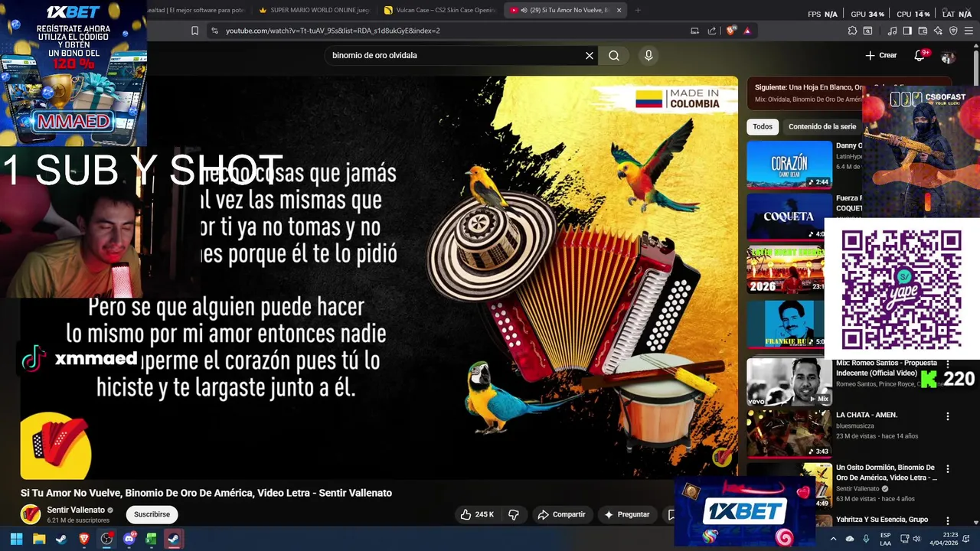Click the cast/install screen icon in address bar
Screen dimensions: 980x551
694,31
